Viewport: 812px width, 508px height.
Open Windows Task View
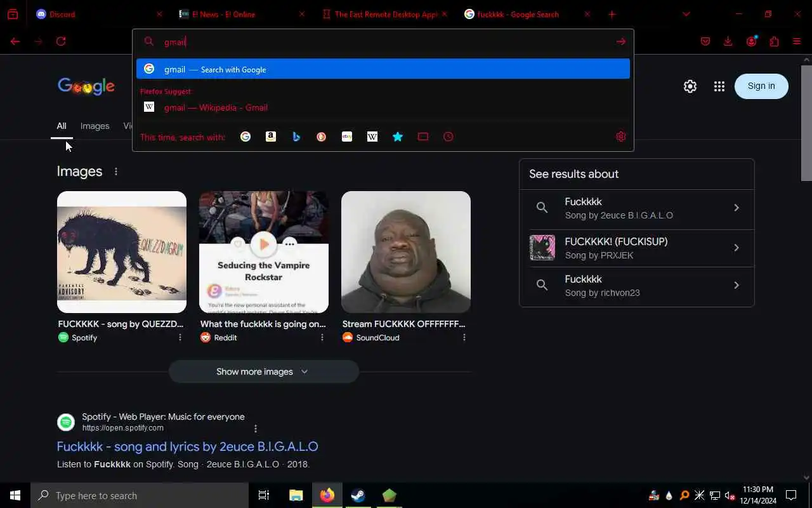click(264, 495)
